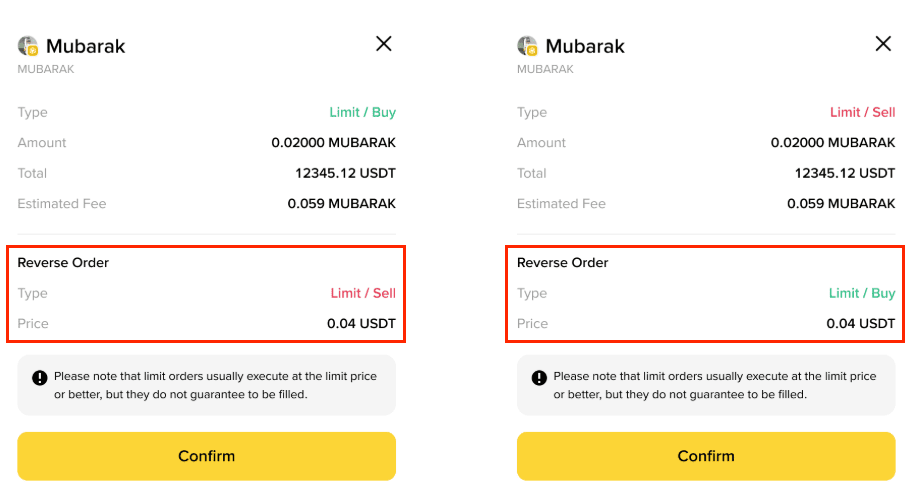Click Reverse Order heading in left dialog
The height and width of the screenshot is (499, 913).
coord(63,263)
